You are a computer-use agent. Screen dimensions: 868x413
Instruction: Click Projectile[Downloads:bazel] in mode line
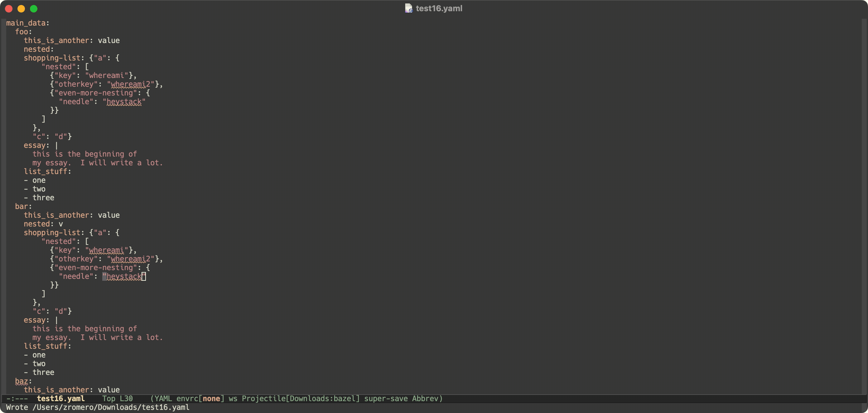[x=301, y=399]
